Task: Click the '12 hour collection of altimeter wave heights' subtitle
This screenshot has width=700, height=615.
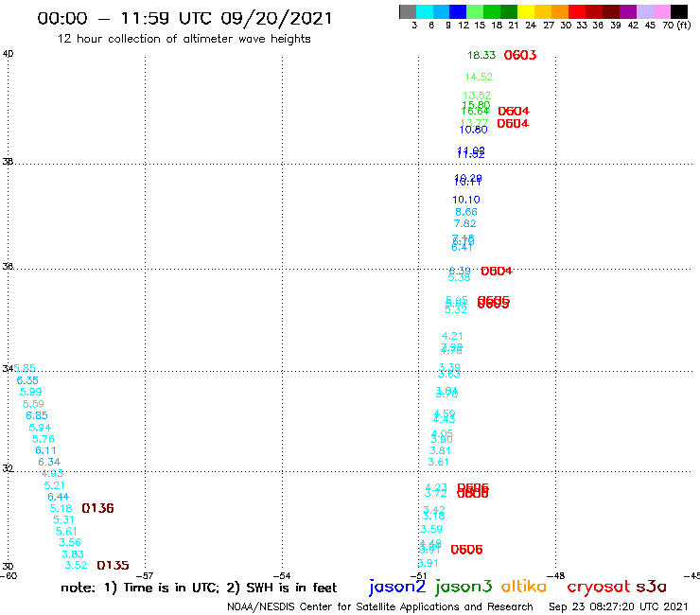Action: click(184, 39)
